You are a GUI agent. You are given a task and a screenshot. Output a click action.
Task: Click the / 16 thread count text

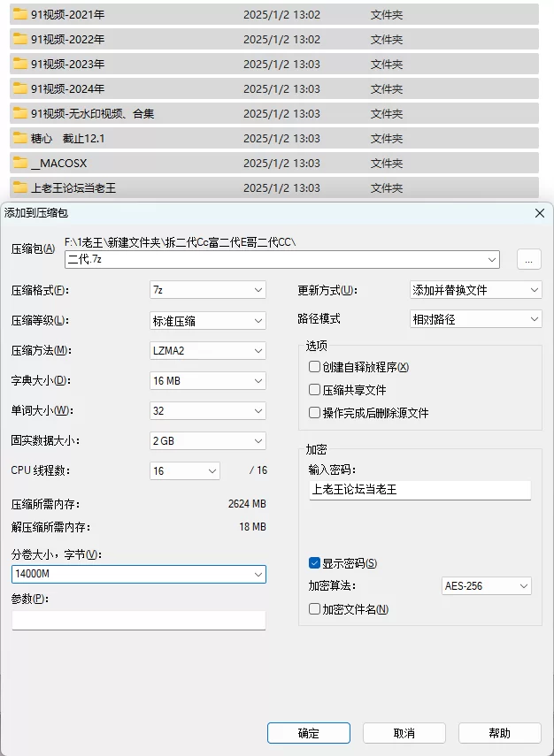[258, 470]
